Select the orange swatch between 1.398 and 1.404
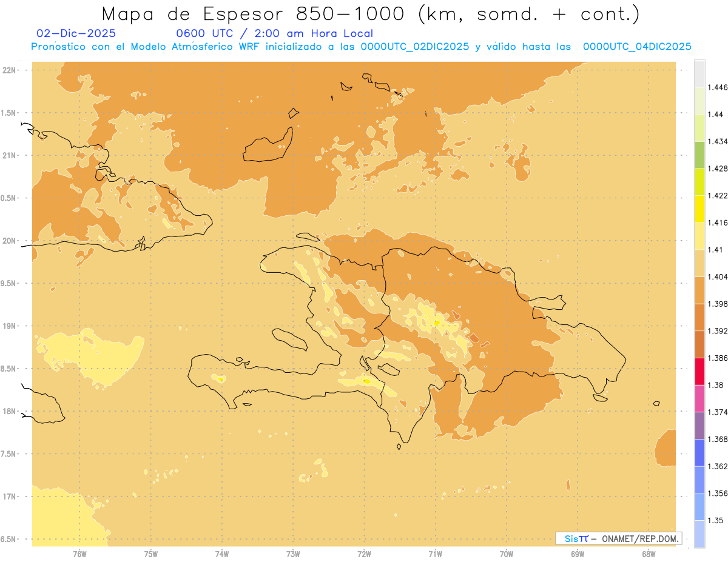 pos(699,290)
